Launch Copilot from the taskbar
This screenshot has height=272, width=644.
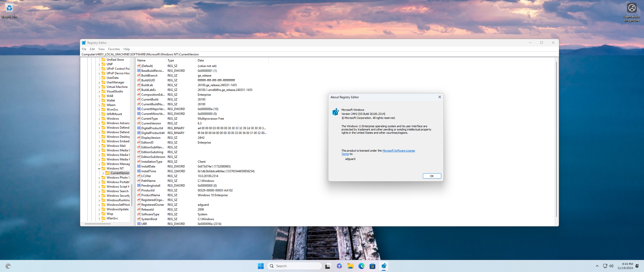pyautogui.click(x=339, y=266)
